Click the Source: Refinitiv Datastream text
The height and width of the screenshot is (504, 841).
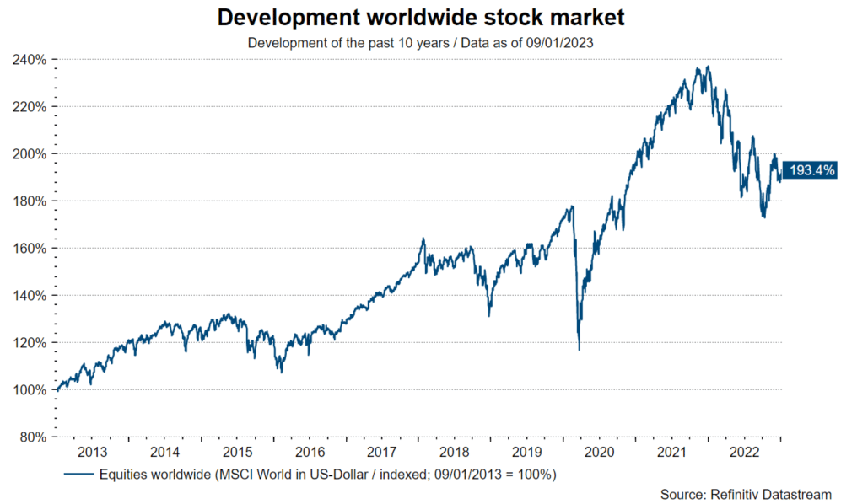pos(747,493)
